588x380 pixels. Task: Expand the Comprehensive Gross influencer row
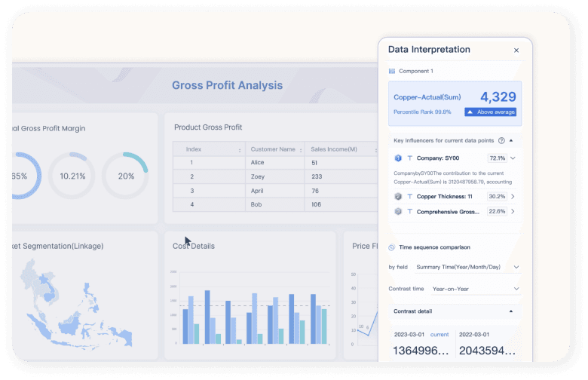pos(513,212)
